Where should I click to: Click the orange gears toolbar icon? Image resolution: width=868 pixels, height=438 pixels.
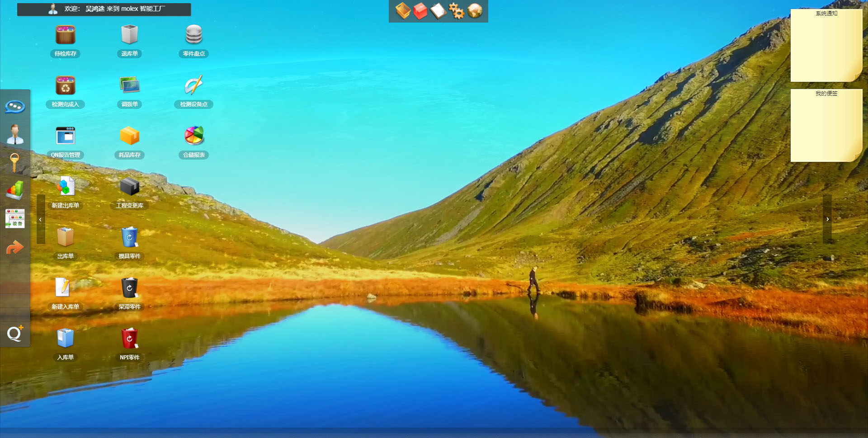pos(457,11)
